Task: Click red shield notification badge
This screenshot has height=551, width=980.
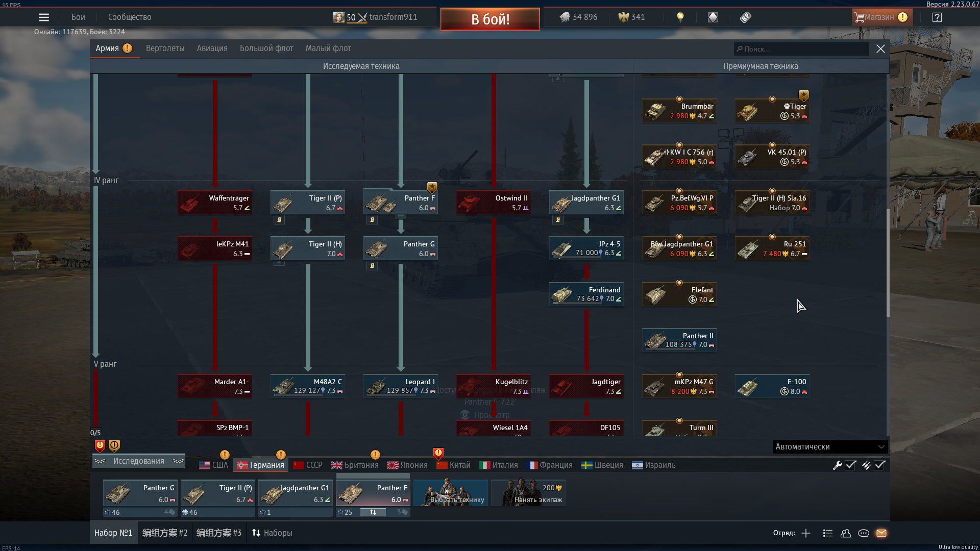Action: point(100,446)
